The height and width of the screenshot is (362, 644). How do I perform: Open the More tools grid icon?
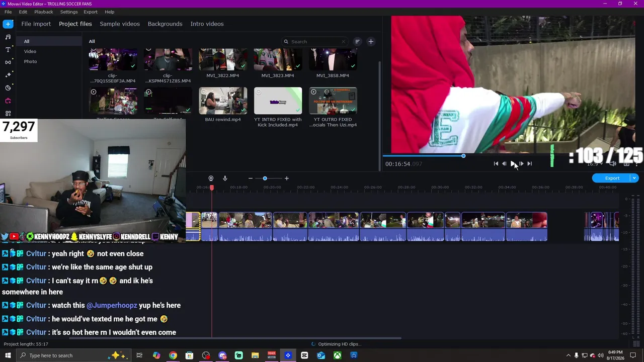pyautogui.click(x=8, y=114)
